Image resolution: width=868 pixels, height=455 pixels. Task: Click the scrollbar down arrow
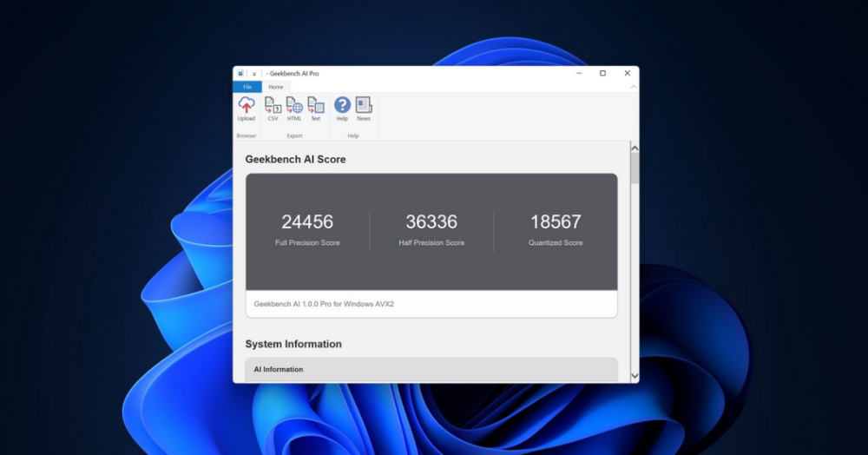click(635, 376)
